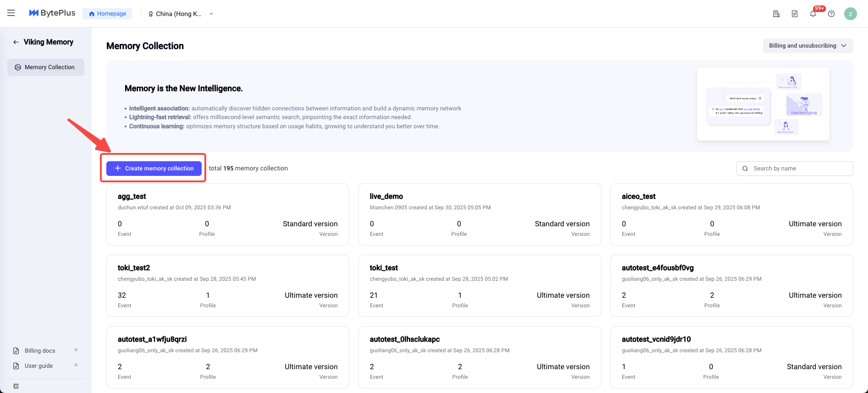Open the toki_test2 collection card
Screen dimensions: 868x393
(227, 286)
